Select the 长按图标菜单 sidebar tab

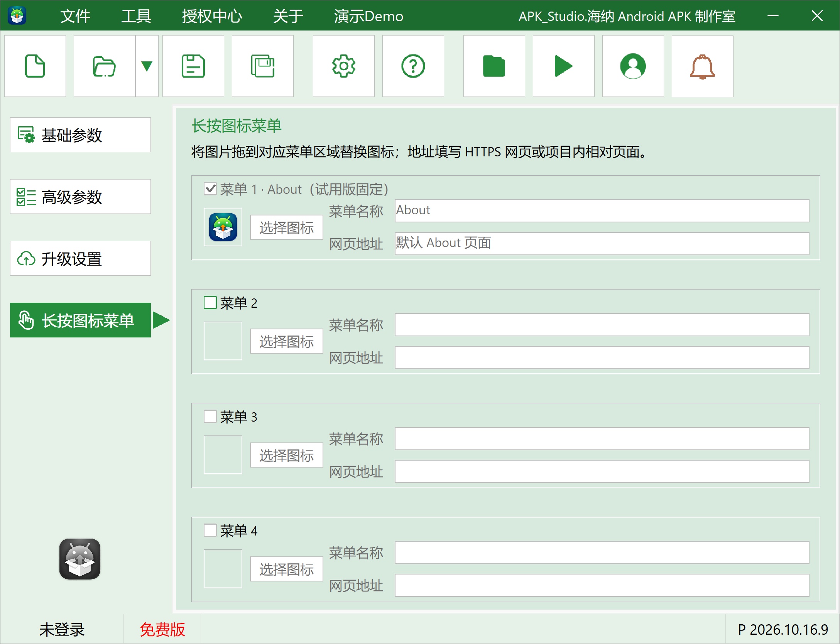(80, 320)
